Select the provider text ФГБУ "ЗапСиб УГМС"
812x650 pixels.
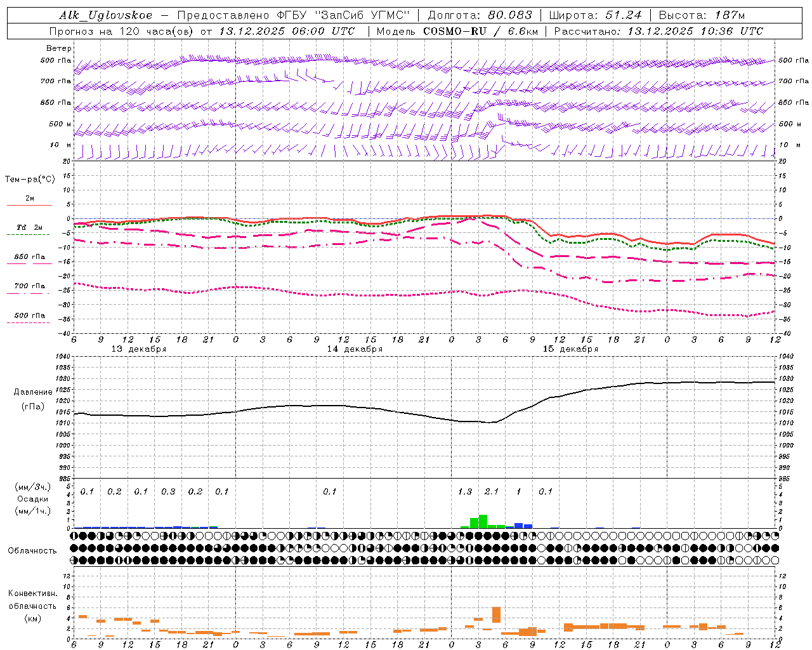tap(343, 15)
